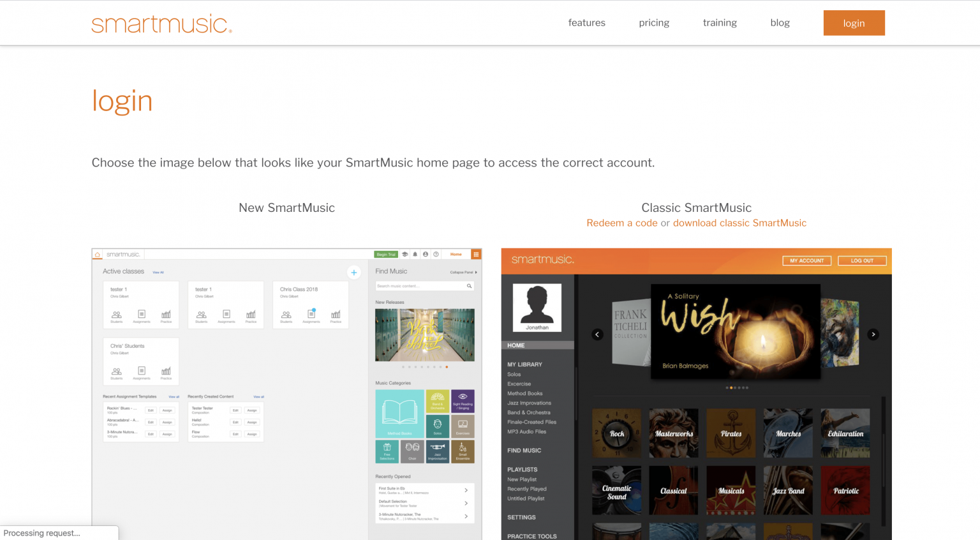Viewport: 980px width, 540px height.
Task: Go to the pricing menu item
Action: (x=654, y=22)
